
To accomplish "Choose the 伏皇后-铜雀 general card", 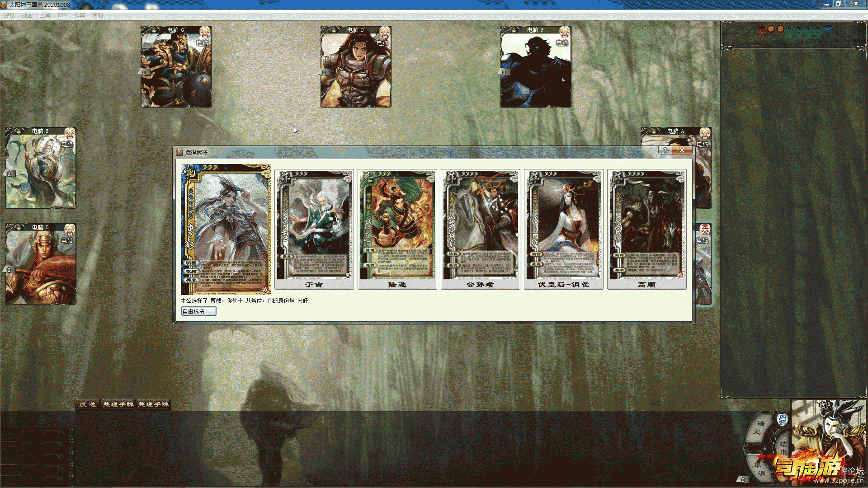I will point(564,230).
